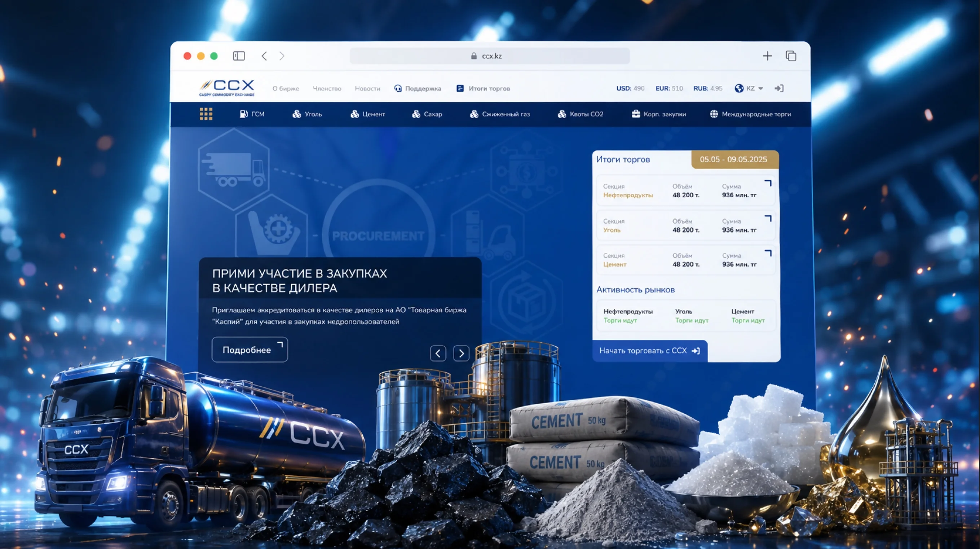Image resolution: width=980 pixels, height=549 pixels.
Task: Click the lock icon in the address bar
Action: (x=474, y=56)
